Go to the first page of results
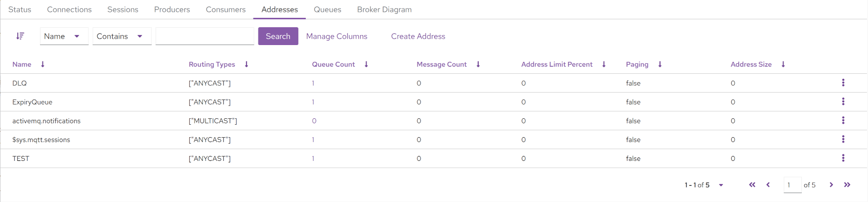868x202 pixels. 752,185
